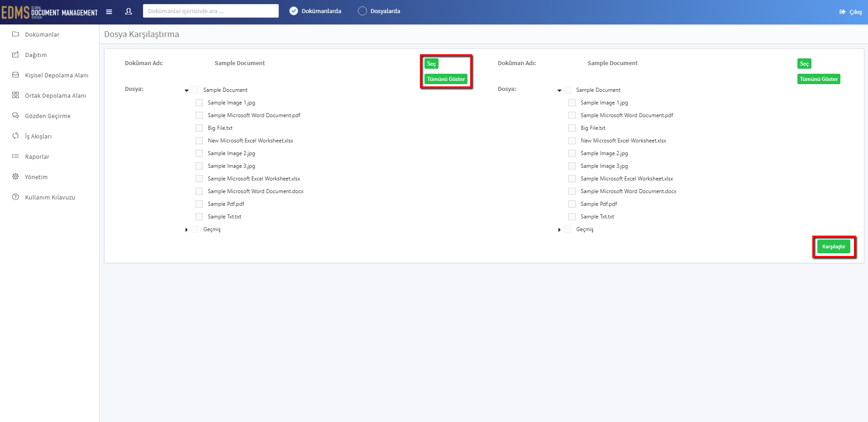Screen dimensions: 868x422
Task: Check left Geçmiş folder checkbox
Action: 195,229
